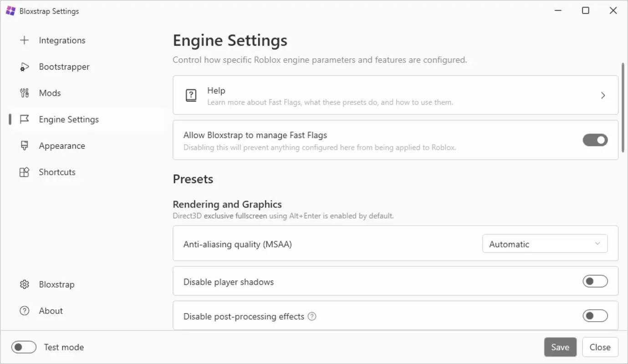Expand the Help section chevron
The height and width of the screenshot is (364, 628).
point(603,95)
